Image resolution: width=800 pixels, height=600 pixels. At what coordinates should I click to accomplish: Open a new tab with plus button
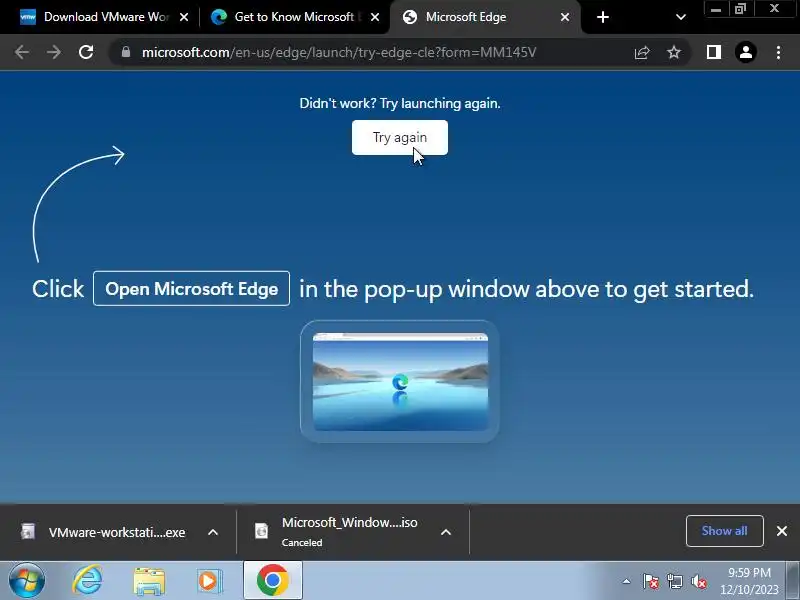(603, 17)
